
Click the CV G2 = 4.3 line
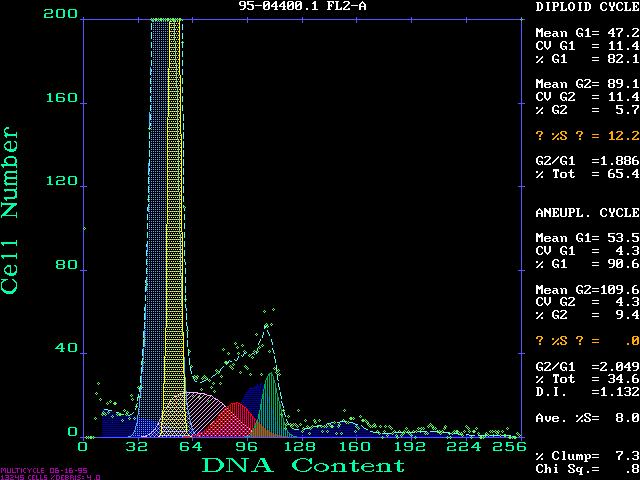[587, 302]
